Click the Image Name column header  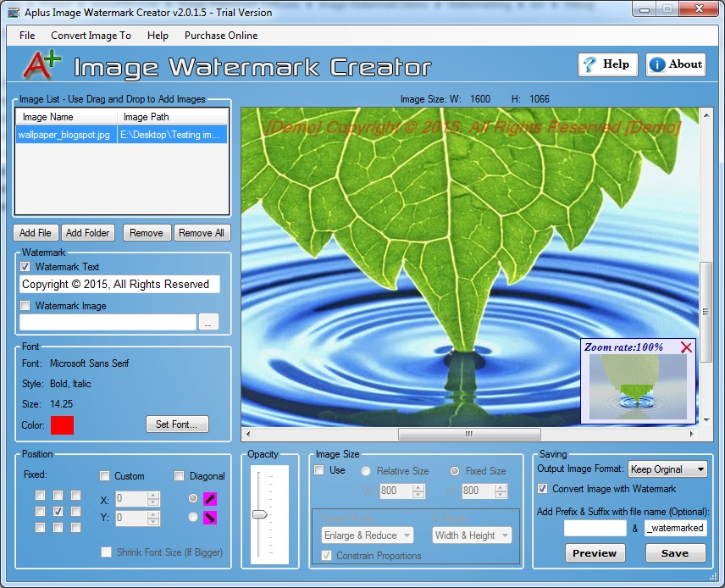click(66, 117)
